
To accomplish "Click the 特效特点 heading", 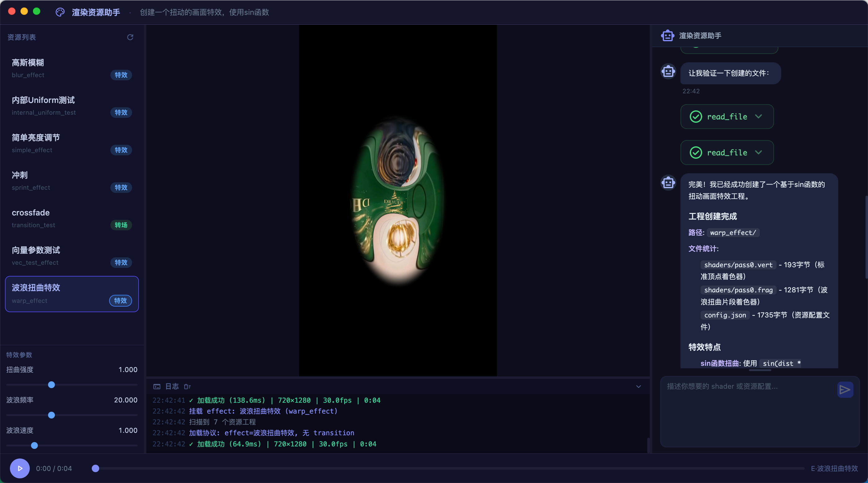I will point(704,347).
